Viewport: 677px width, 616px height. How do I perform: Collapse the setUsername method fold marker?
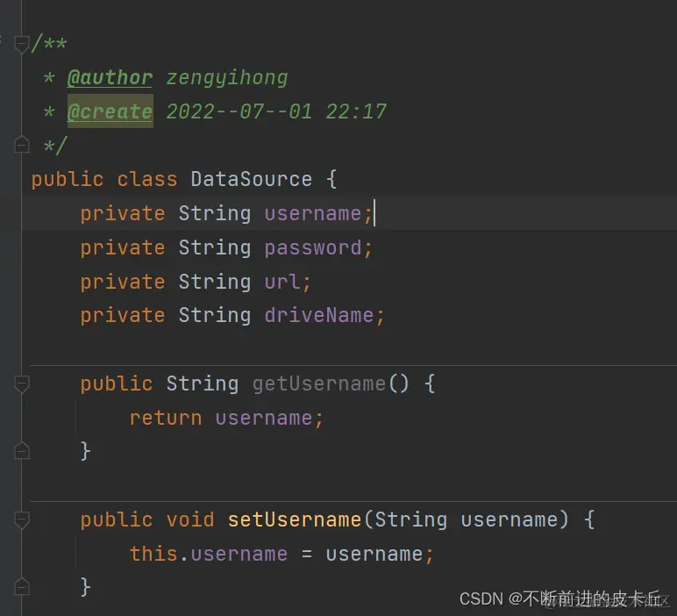(22, 519)
